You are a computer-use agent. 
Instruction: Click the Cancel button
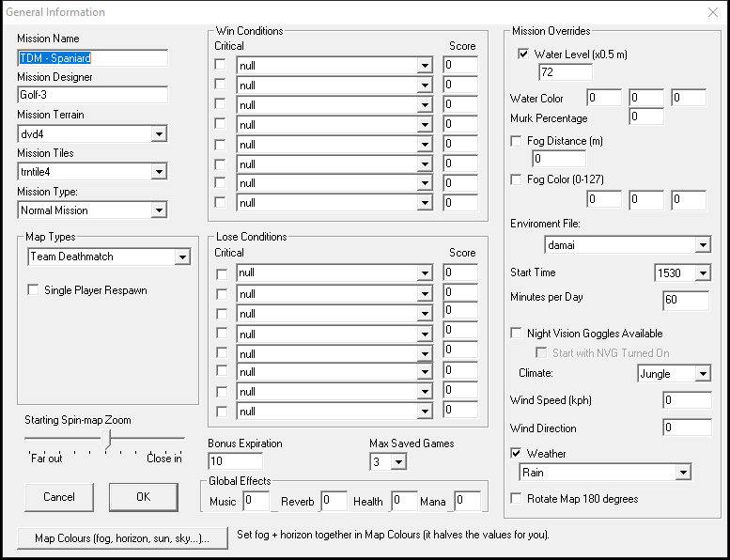[x=59, y=497]
